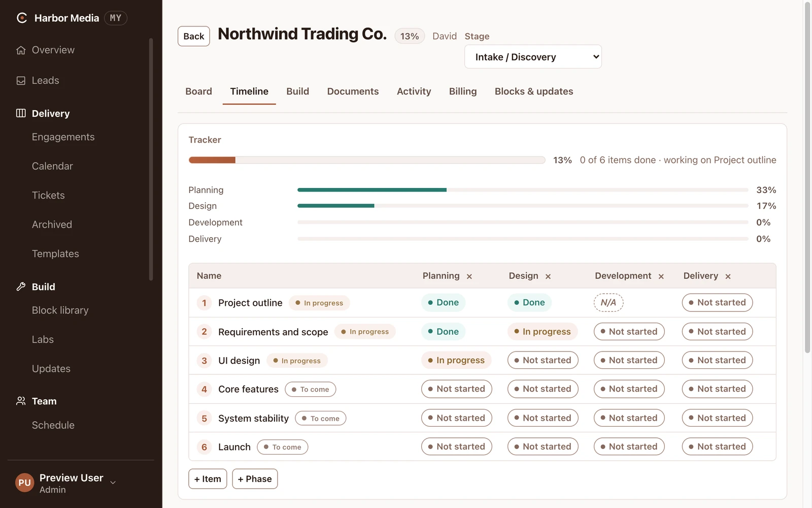This screenshot has height=508, width=812.
Task: Toggle UI design Planning In progress status
Action: click(456, 360)
